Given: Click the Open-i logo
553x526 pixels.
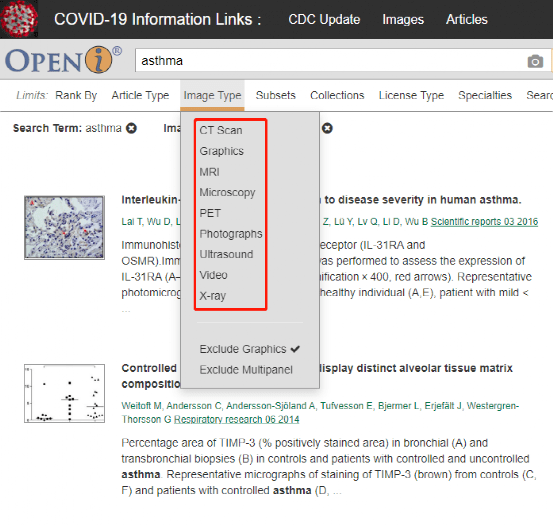Looking at the screenshot, I should pyautogui.click(x=63, y=60).
